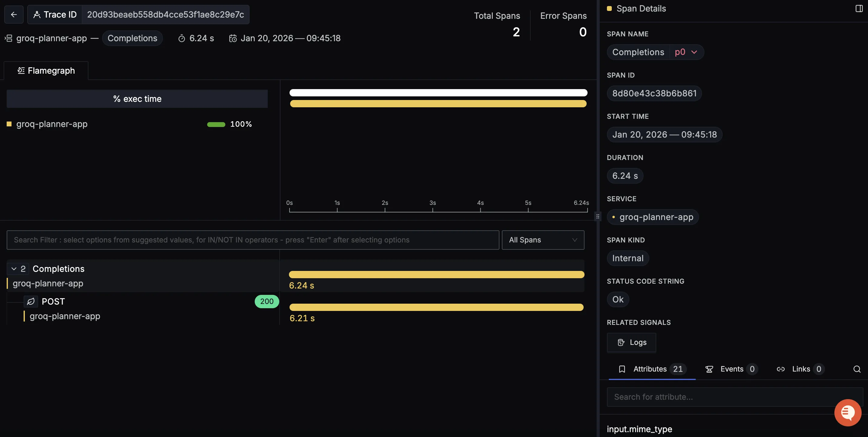Select the Span ID 8d80e43c38b6b861 chip
This screenshot has width=868, height=437.
pyautogui.click(x=654, y=93)
